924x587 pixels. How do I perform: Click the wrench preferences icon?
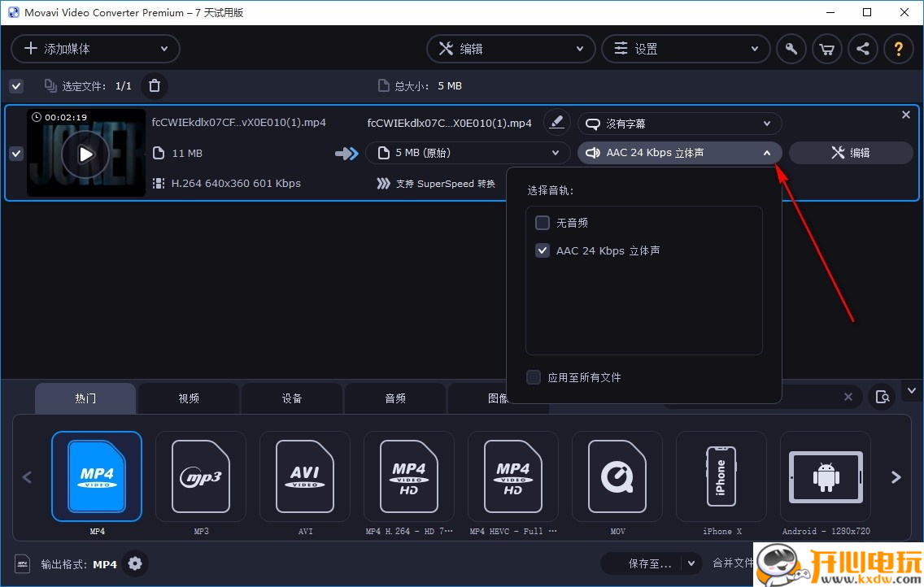coord(791,49)
